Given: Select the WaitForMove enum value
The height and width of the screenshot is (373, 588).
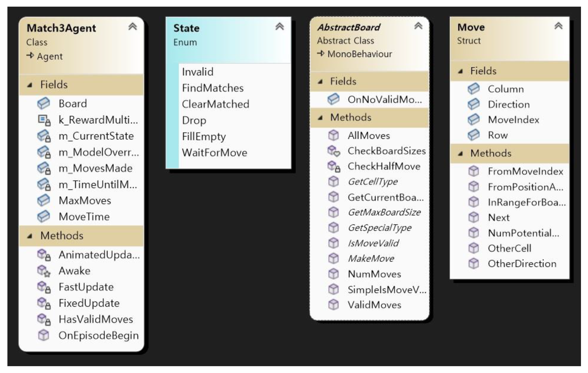Looking at the screenshot, I should tap(214, 153).
